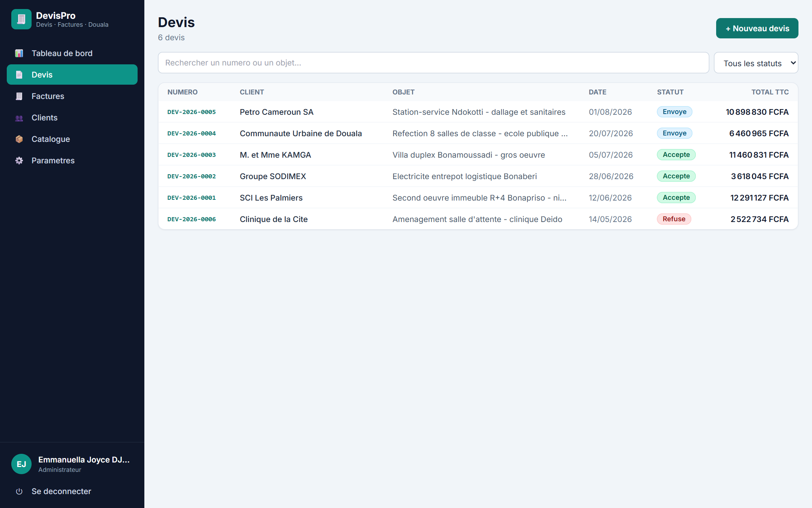Click the DevisPro logo icon

(x=21, y=19)
